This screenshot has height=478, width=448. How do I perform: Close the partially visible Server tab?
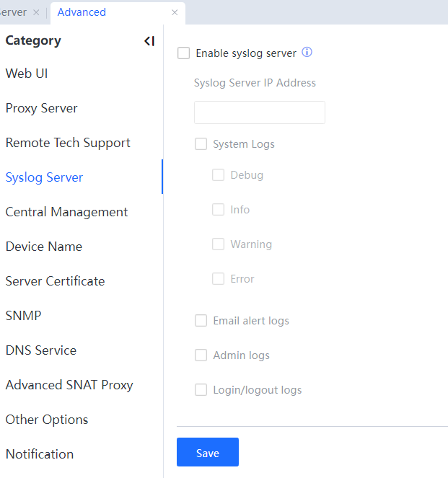point(36,12)
